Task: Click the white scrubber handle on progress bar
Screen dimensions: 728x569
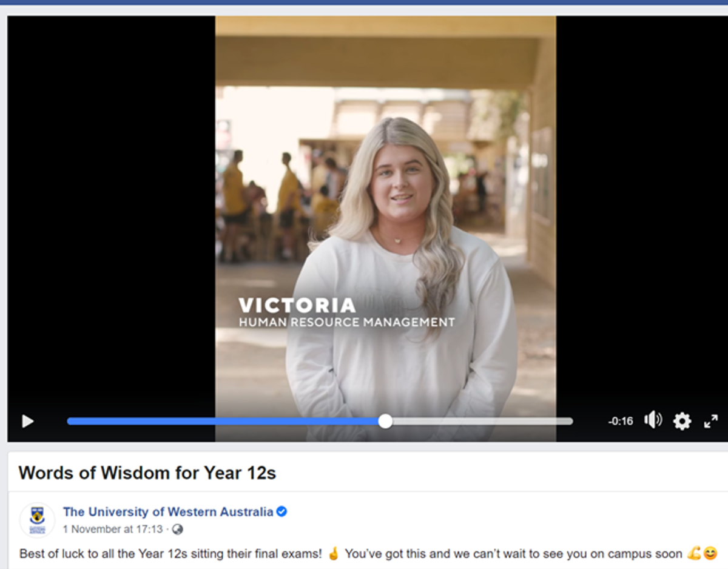Action: [x=385, y=421]
